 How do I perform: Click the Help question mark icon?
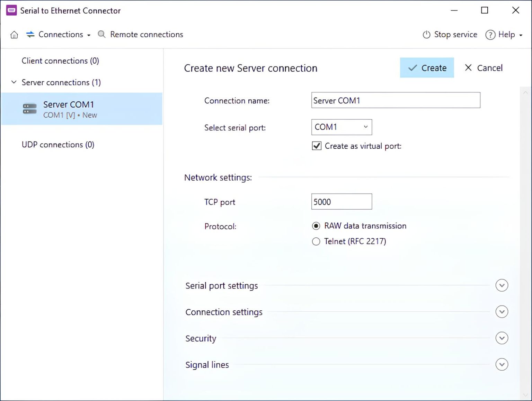(x=490, y=35)
